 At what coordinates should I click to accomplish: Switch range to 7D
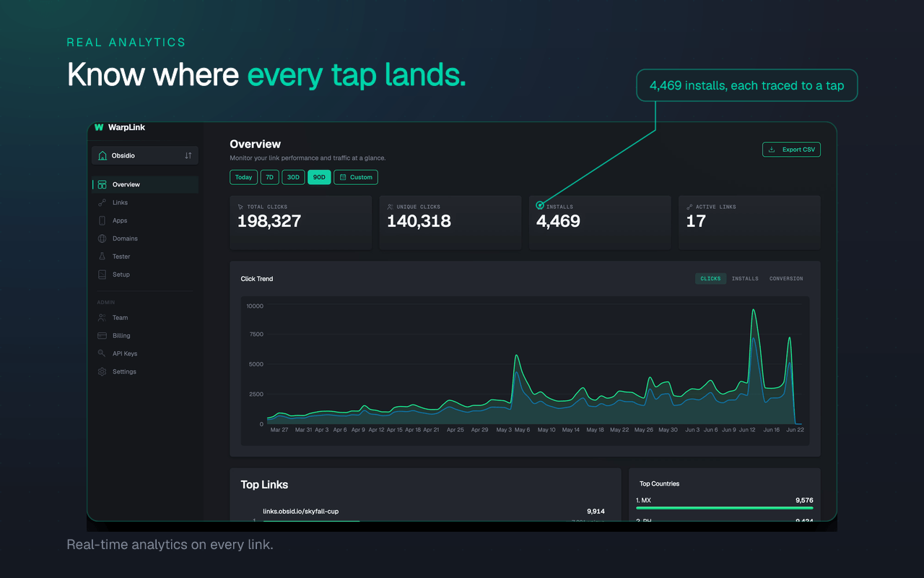[270, 177]
